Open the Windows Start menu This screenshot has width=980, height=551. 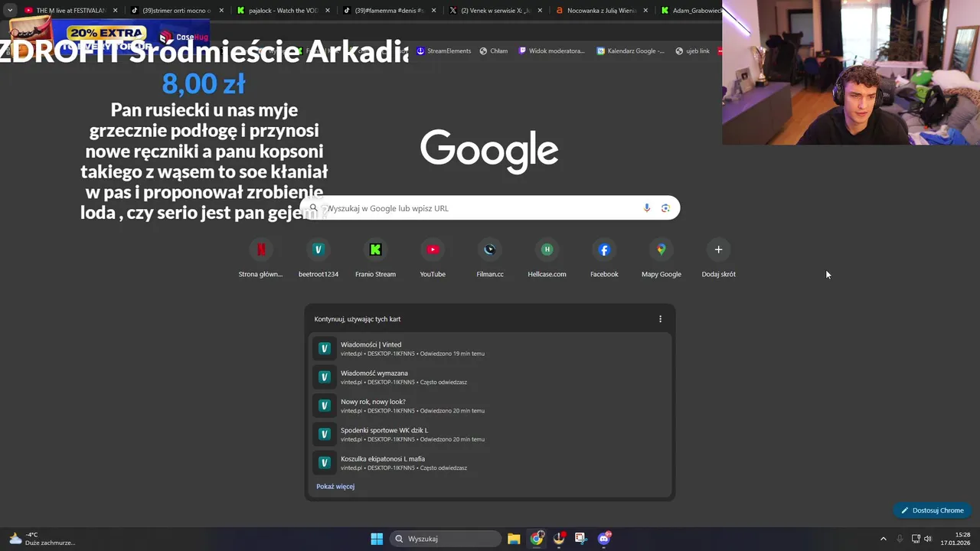coord(377,539)
